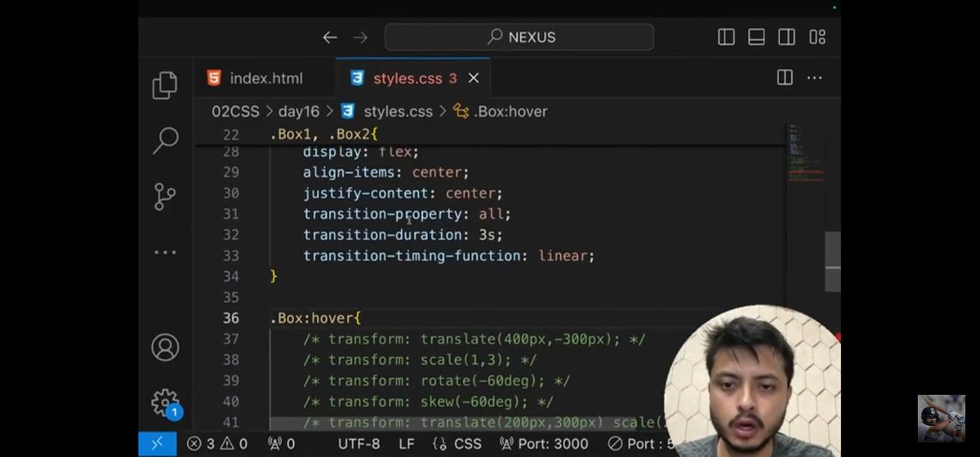Click the closing brace on line 34

[274, 277]
